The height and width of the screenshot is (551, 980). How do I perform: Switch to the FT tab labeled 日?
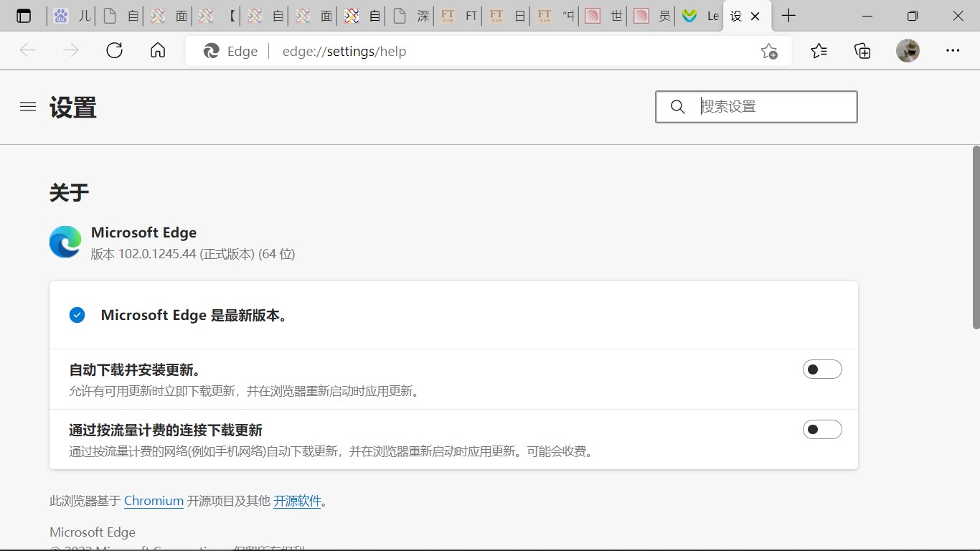click(x=507, y=16)
